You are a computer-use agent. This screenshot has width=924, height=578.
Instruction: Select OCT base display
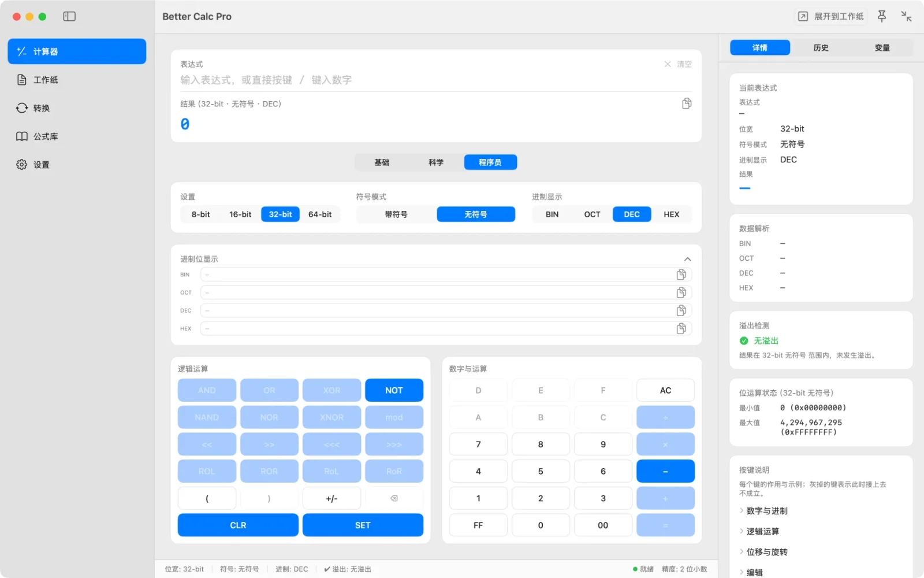coord(592,214)
